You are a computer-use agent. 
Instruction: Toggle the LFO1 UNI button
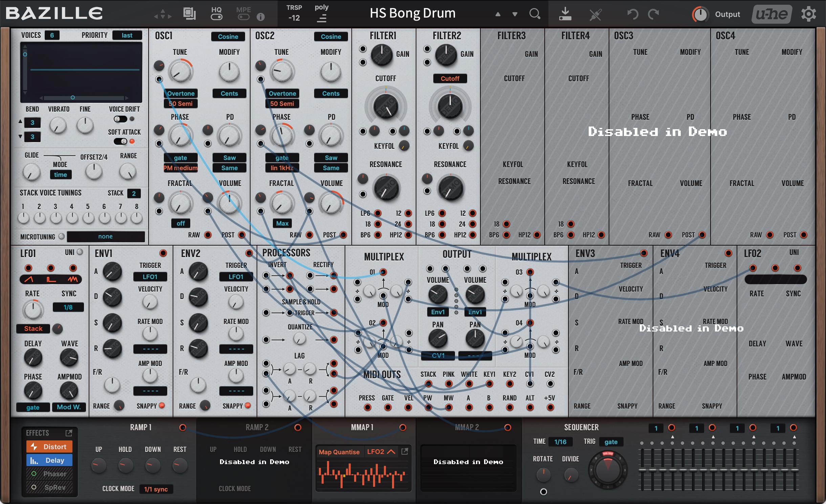[x=80, y=252]
